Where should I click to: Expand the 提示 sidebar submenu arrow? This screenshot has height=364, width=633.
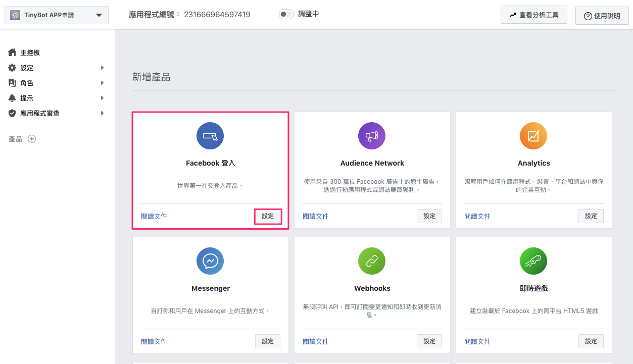coord(103,98)
